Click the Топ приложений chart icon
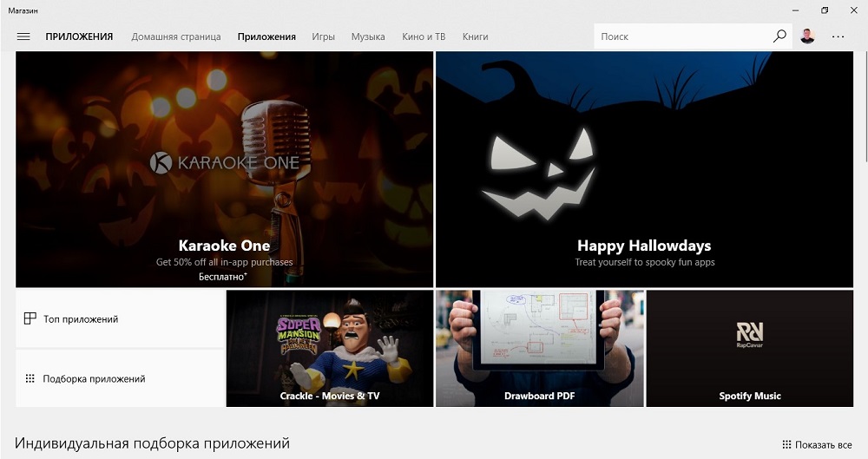 [x=30, y=318]
